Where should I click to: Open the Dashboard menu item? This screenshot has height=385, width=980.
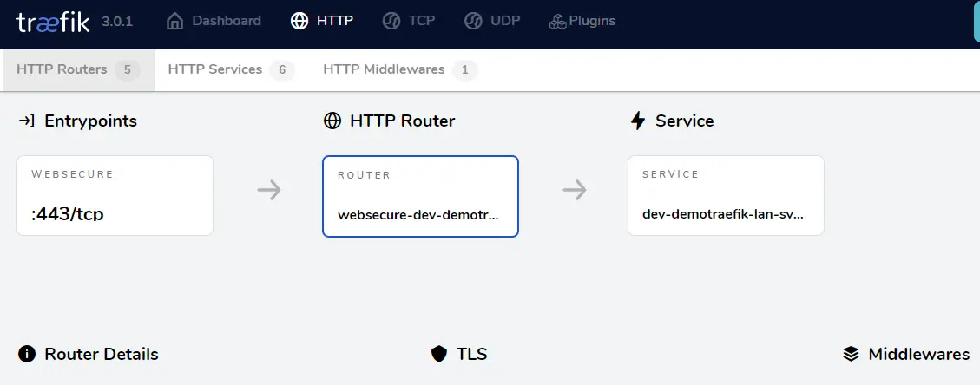coord(214,21)
